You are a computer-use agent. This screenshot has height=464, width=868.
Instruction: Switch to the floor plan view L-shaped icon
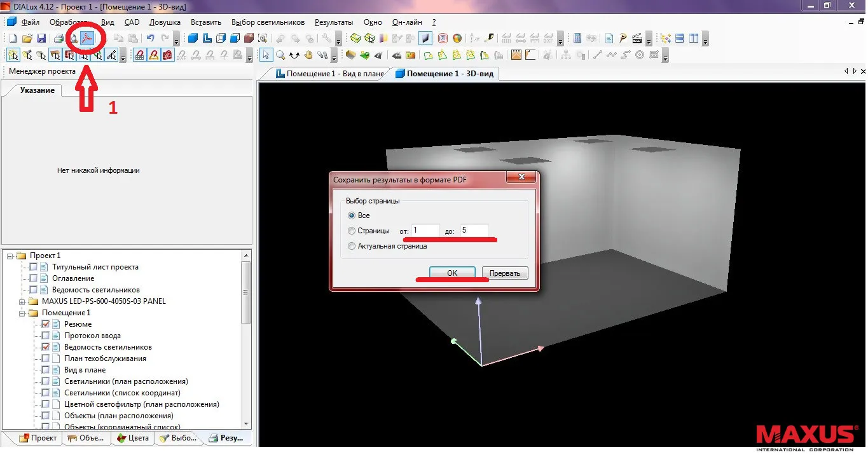pos(207,39)
